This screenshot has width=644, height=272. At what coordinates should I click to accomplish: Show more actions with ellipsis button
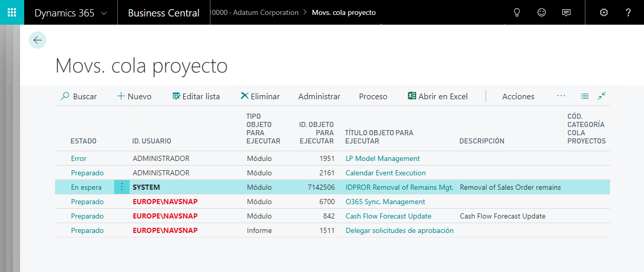coord(561,96)
